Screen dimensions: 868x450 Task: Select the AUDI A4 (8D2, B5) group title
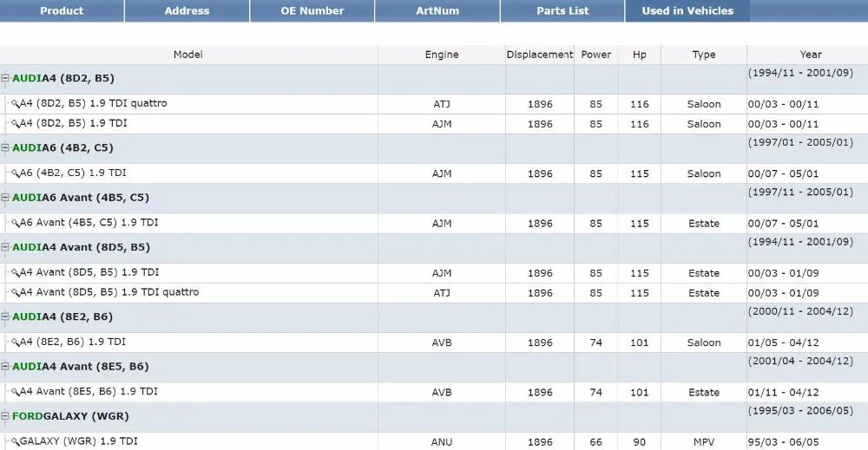(x=63, y=79)
